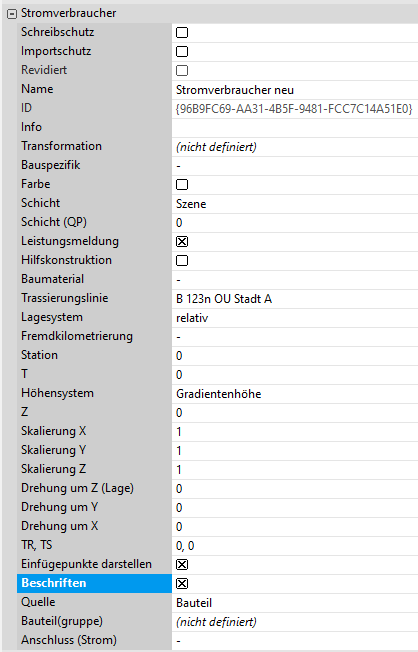Disable Einfügepunkte darstellen checkbox
The height and width of the screenshot is (652, 418).
click(182, 565)
